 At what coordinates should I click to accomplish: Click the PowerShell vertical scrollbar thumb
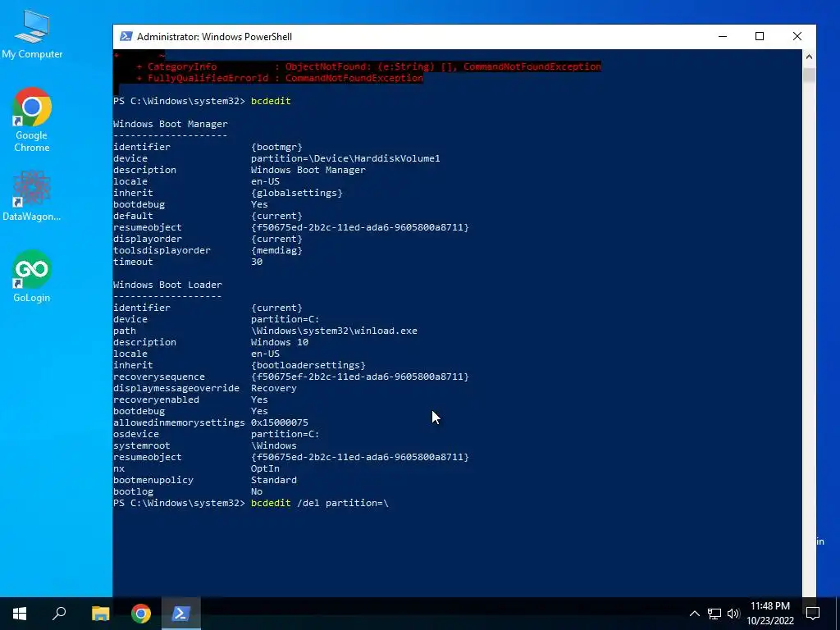[x=809, y=75]
